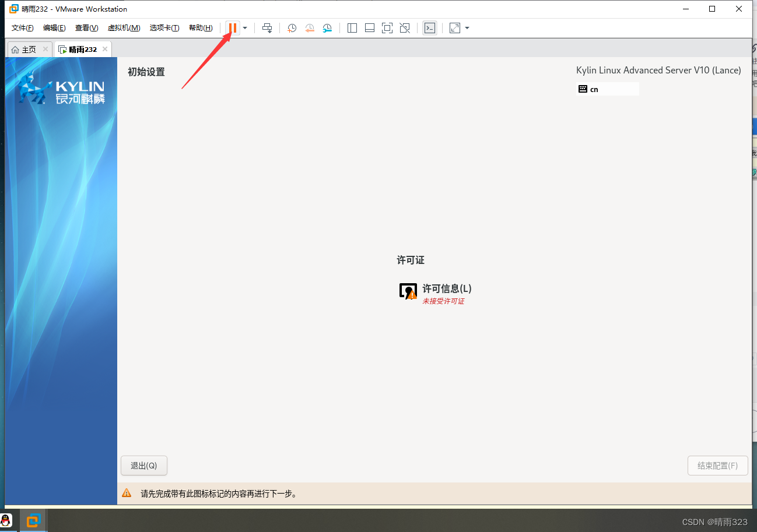Open the 查看(V) menu
The width and height of the screenshot is (757, 532).
coord(86,28)
